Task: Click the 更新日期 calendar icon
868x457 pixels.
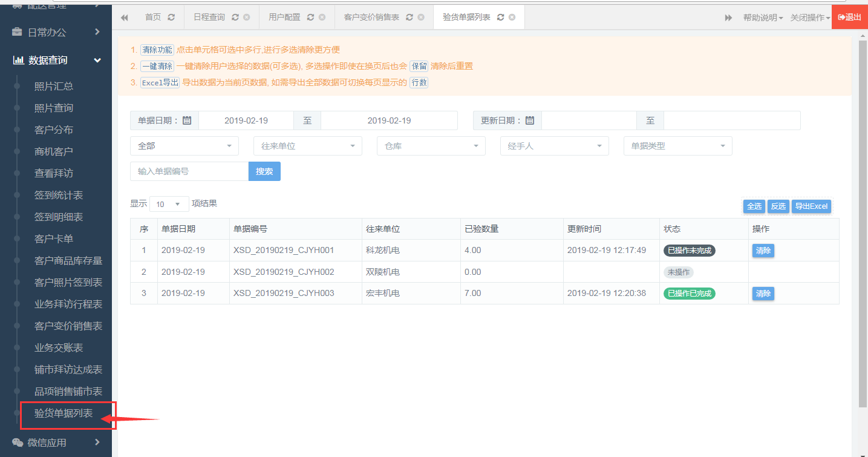Action: click(x=530, y=120)
